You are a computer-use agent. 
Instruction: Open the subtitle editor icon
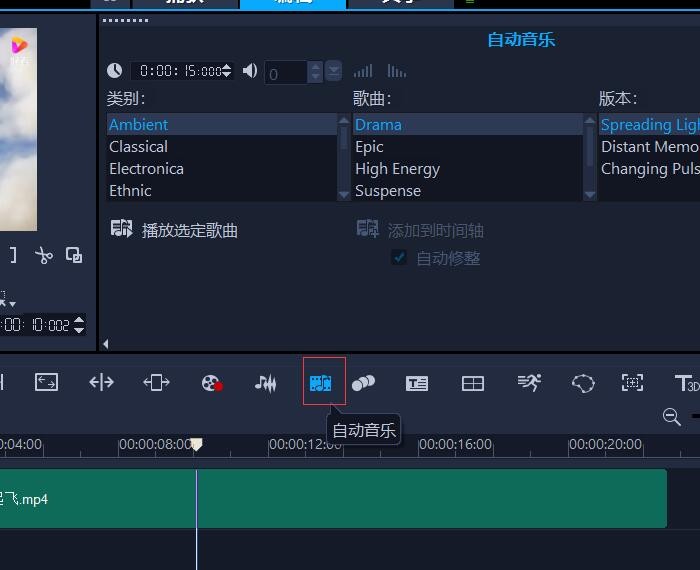click(x=417, y=383)
